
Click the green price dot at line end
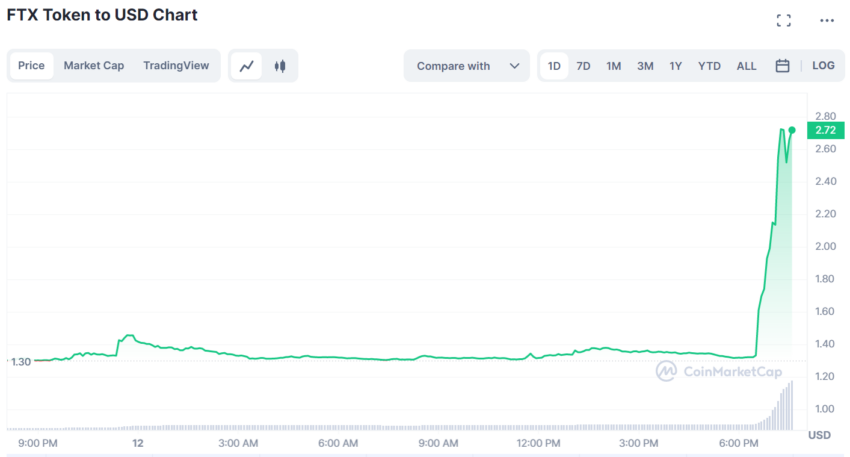[x=792, y=130]
